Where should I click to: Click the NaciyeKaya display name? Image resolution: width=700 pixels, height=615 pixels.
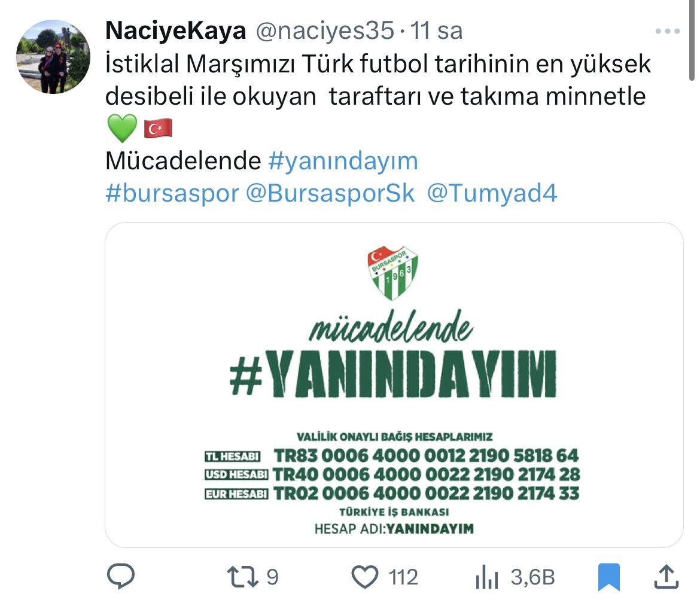175,31
